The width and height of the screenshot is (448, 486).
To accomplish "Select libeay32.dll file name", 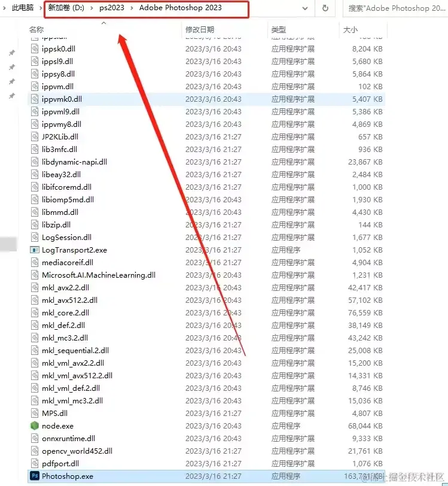I will point(62,175).
